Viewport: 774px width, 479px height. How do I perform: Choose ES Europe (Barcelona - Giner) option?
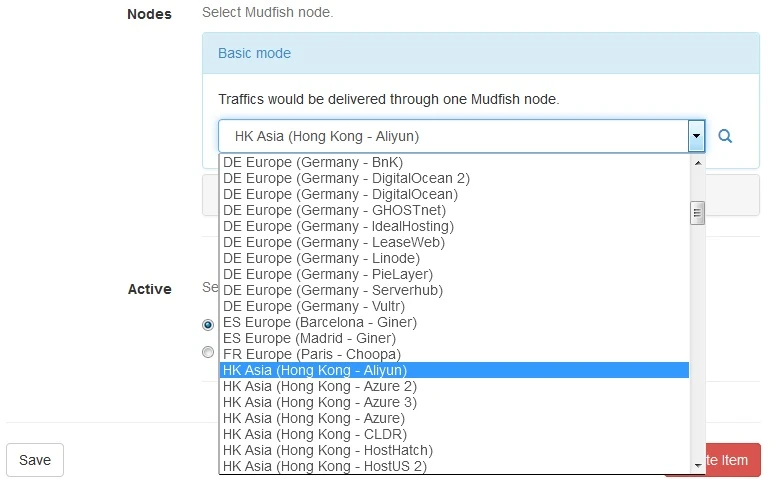pyautogui.click(x=319, y=322)
